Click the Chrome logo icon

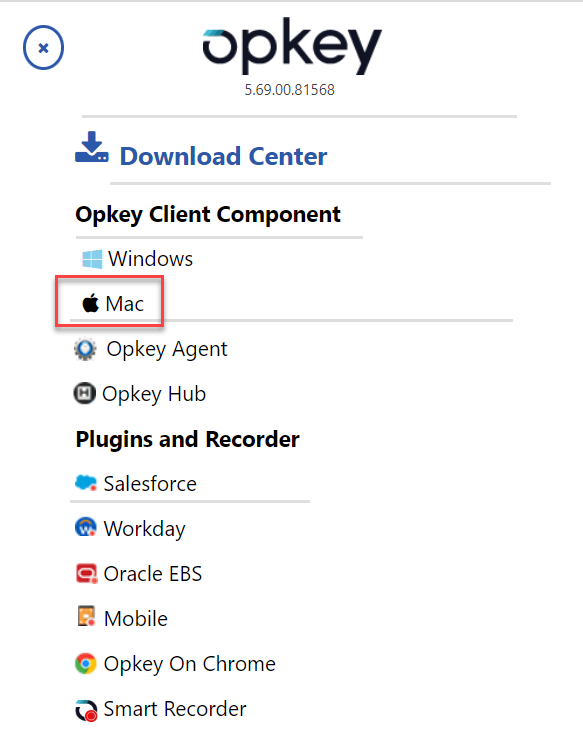click(86, 663)
